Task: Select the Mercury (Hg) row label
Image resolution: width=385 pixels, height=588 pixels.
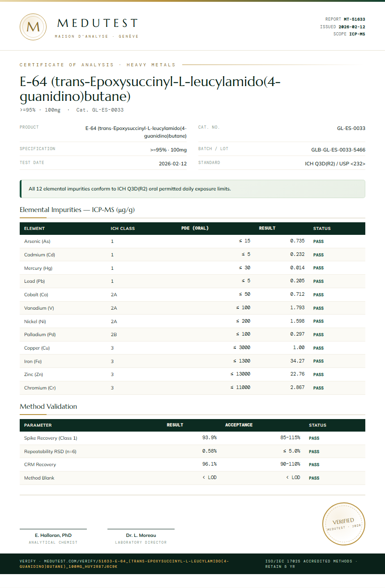Action: [38, 268]
